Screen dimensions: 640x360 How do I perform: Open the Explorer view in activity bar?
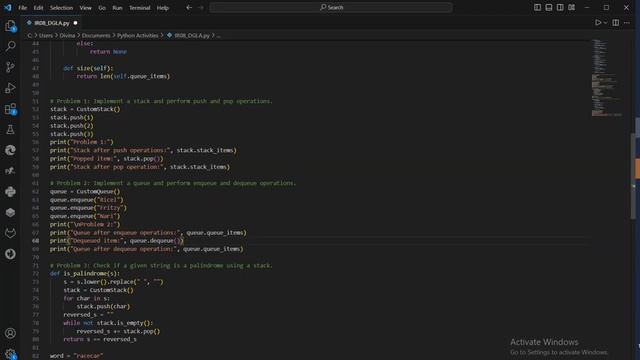point(10,26)
